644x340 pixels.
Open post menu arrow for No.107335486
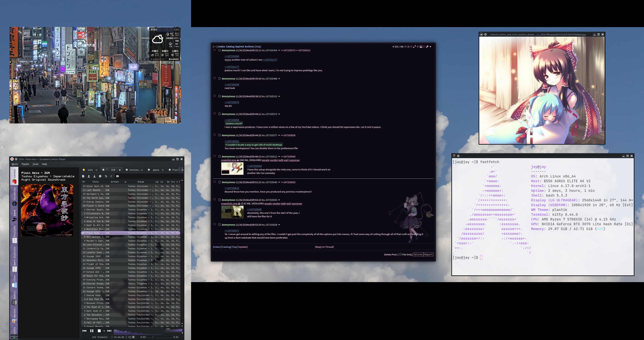279,79
